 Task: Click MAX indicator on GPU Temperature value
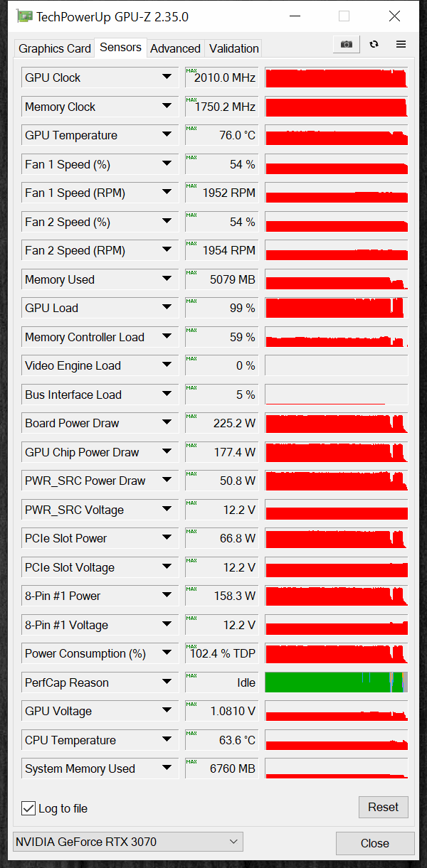(191, 129)
